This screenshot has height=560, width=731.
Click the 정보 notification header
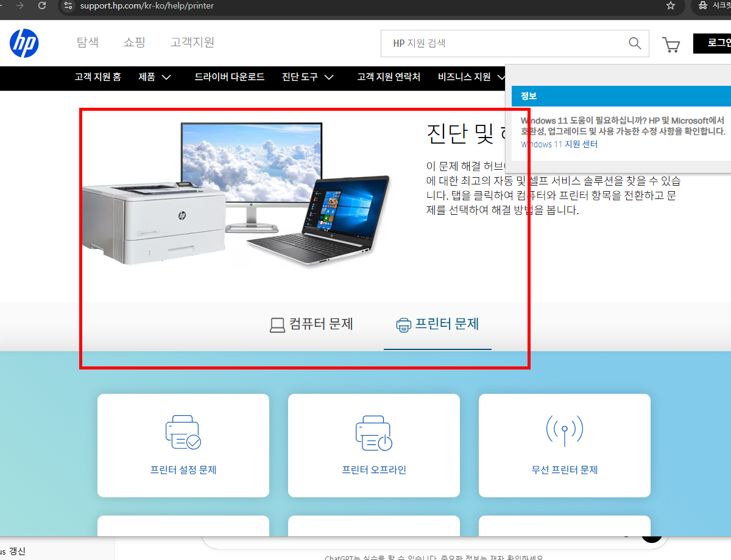(x=621, y=96)
